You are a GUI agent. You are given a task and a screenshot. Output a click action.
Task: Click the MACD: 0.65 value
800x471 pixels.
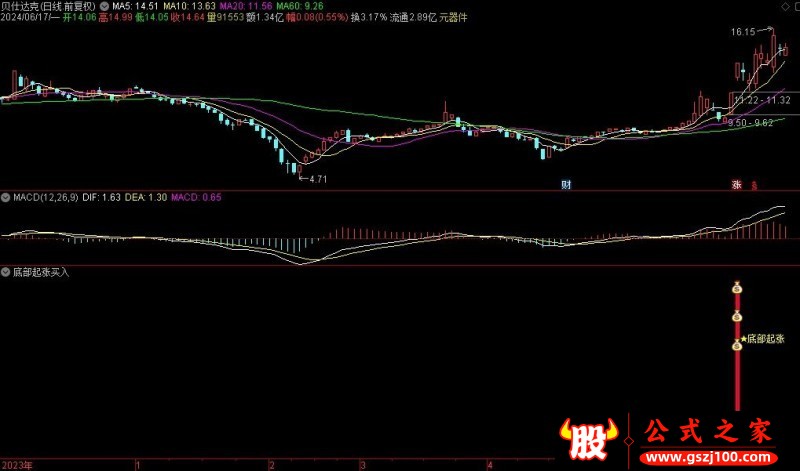pyautogui.click(x=196, y=197)
